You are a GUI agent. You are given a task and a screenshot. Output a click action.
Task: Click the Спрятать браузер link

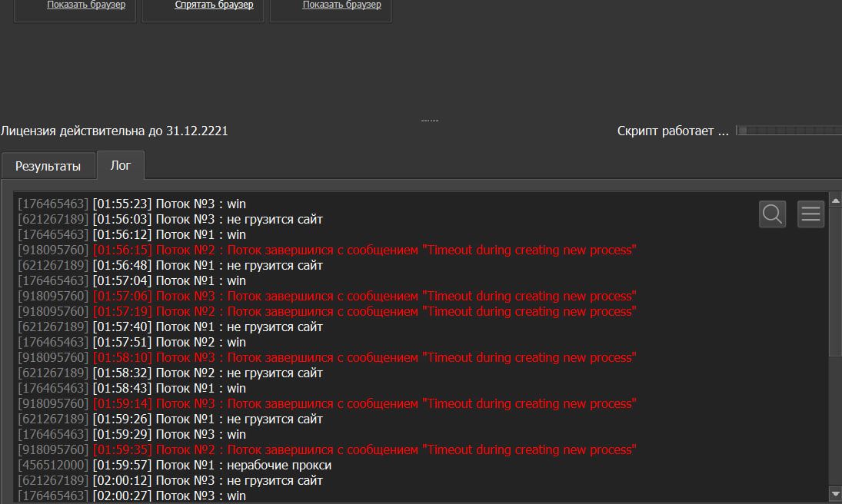214,5
